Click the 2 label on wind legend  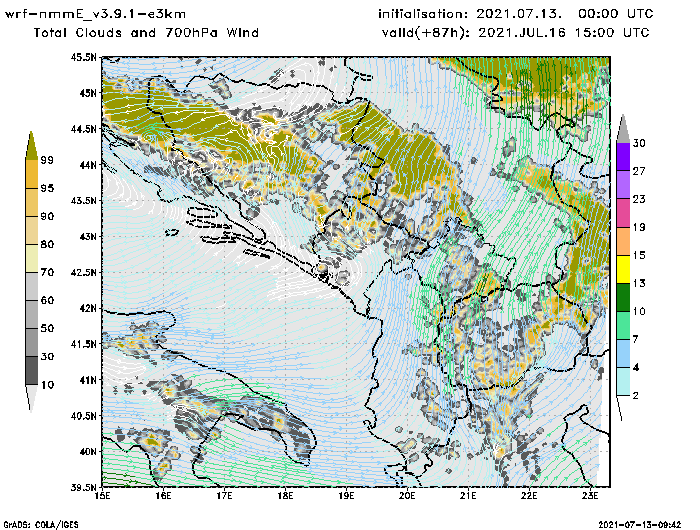coord(636,396)
